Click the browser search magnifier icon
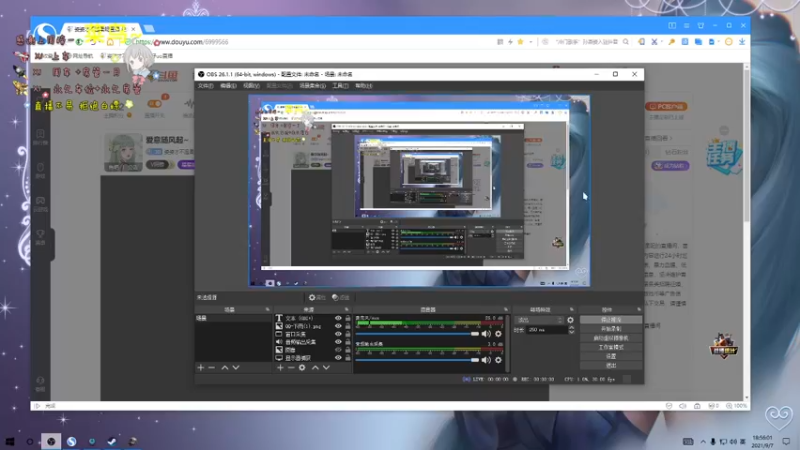 (x=626, y=42)
